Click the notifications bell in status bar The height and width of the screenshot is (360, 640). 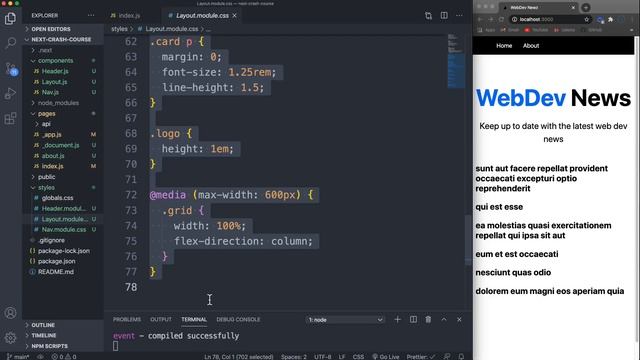pyautogui.click(x=462, y=356)
